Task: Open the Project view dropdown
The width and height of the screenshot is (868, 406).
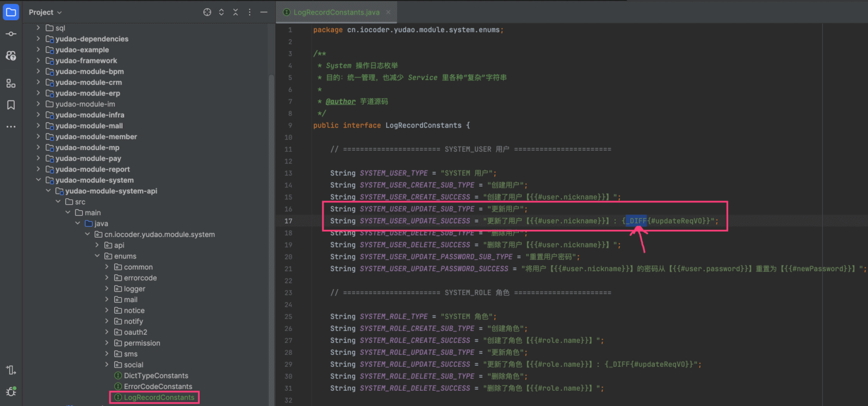Action: [x=45, y=12]
